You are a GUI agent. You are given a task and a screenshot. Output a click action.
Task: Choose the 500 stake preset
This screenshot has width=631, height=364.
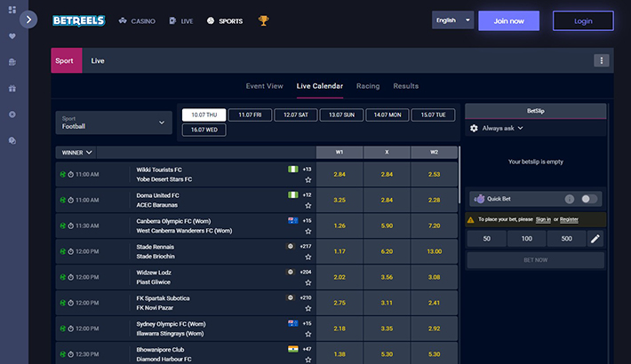tap(567, 239)
